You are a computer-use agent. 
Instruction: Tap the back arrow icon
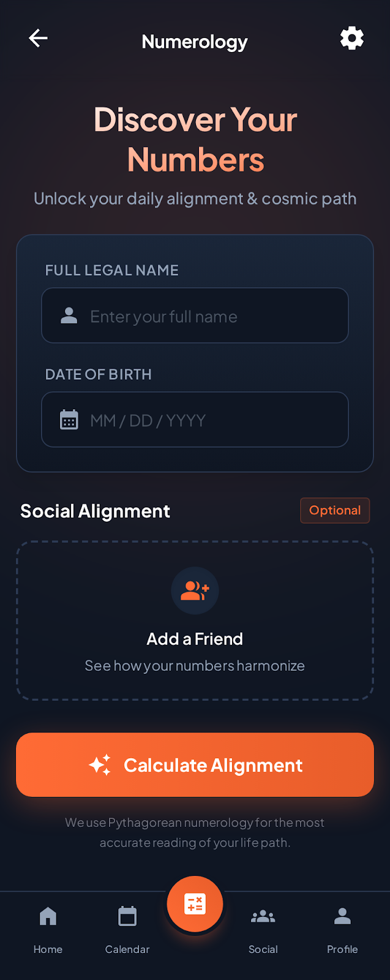click(x=38, y=38)
